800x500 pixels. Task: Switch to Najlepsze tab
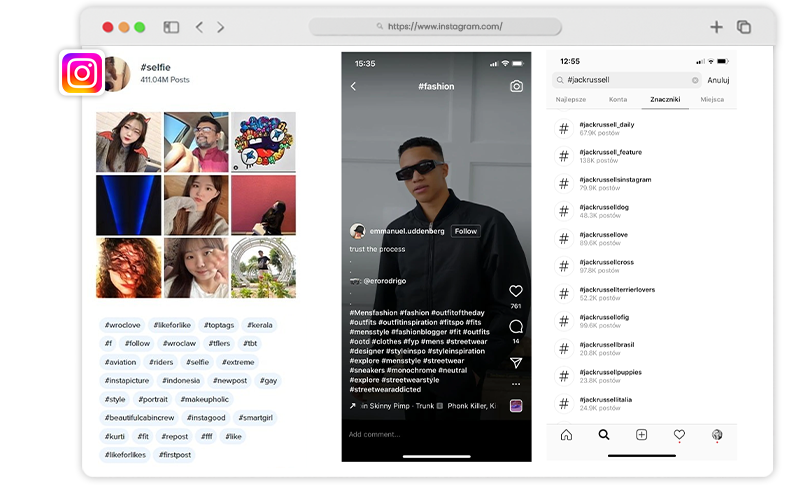pos(570,99)
